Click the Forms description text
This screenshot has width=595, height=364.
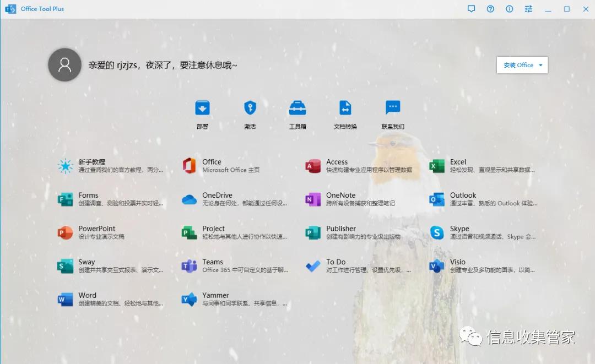[x=121, y=203]
